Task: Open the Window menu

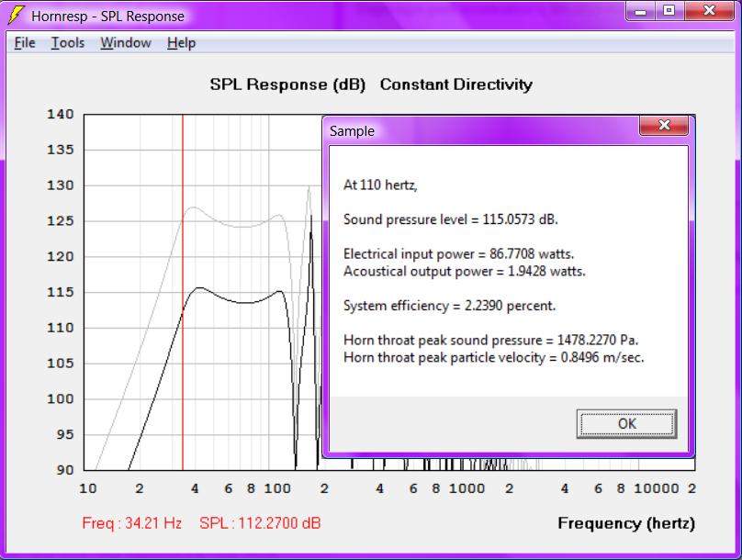Action: click(126, 43)
